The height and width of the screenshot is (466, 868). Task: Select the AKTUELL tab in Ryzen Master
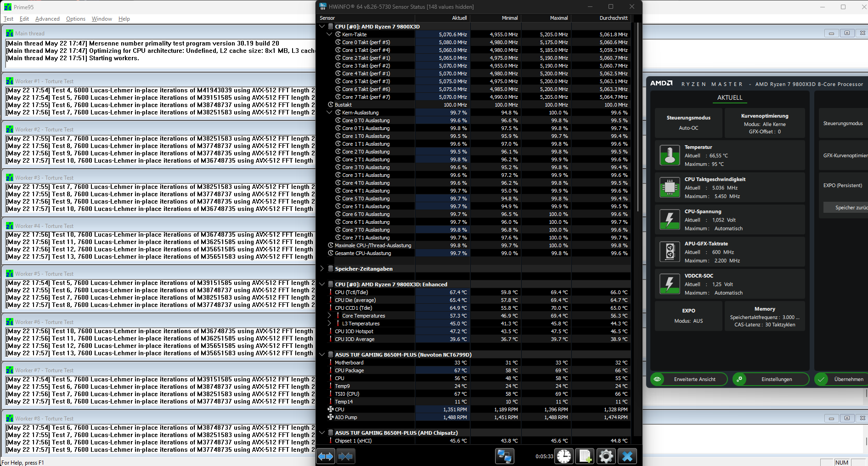[730, 98]
